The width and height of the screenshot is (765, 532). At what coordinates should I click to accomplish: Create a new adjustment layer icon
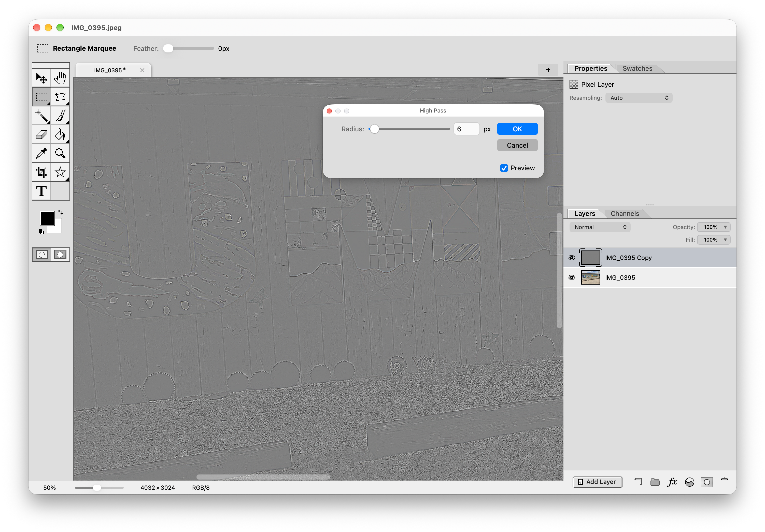click(x=689, y=482)
